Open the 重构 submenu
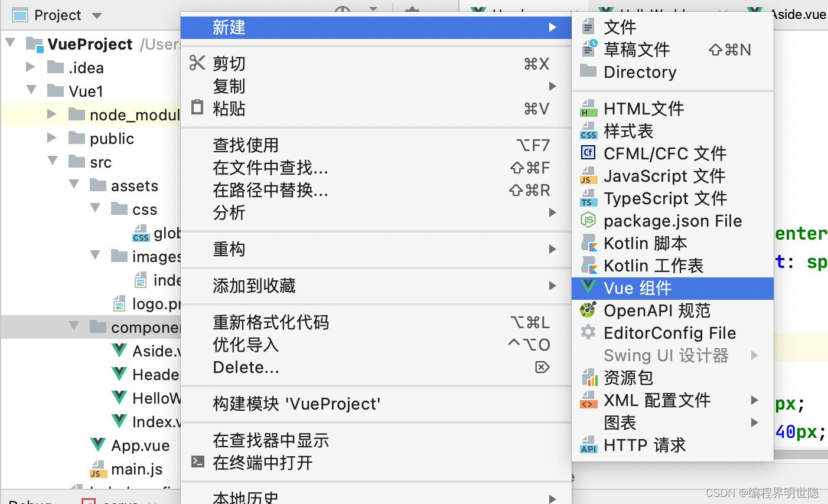 point(376,249)
